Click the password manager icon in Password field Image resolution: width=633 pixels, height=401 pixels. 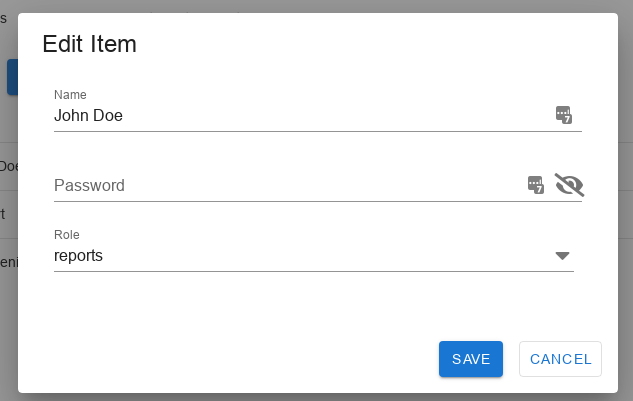[x=536, y=185]
